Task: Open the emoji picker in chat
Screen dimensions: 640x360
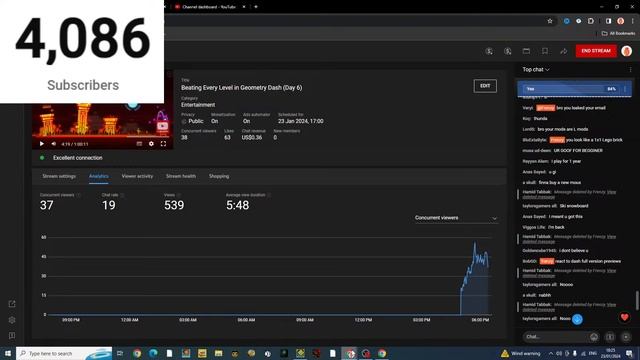Action: click(594, 337)
